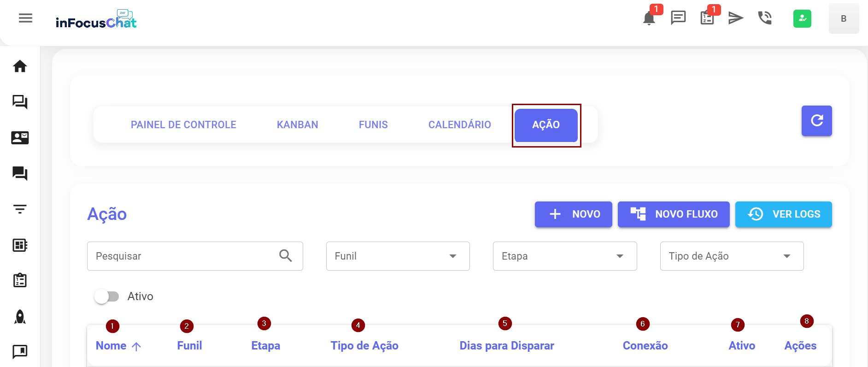Expand the Tipo de Ação dropdown
The height and width of the screenshot is (367, 868).
point(732,256)
